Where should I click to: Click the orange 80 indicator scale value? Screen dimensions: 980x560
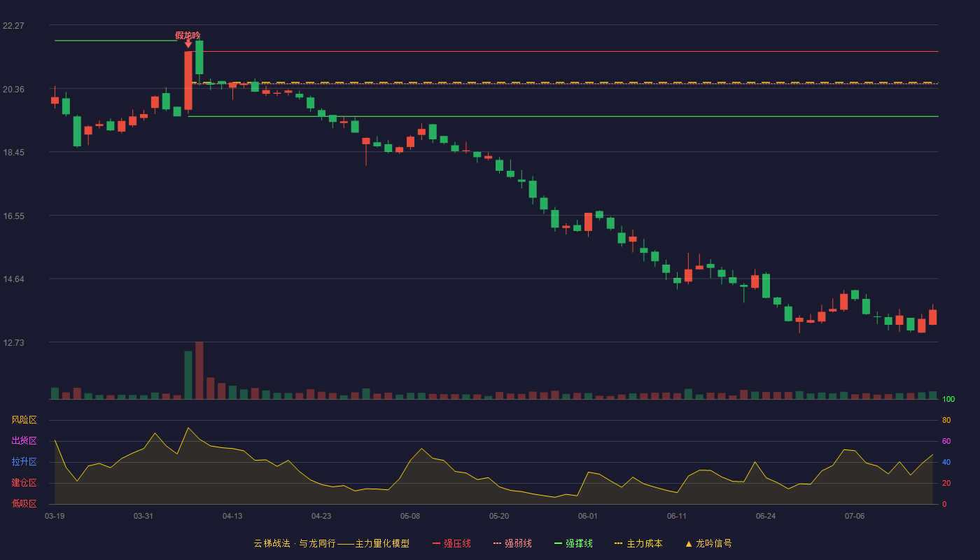point(946,420)
